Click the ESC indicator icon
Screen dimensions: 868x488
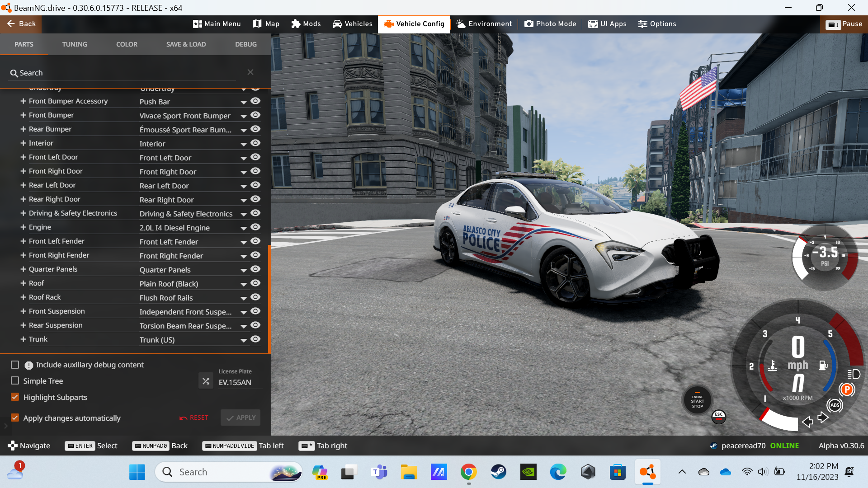(x=719, y=416)
